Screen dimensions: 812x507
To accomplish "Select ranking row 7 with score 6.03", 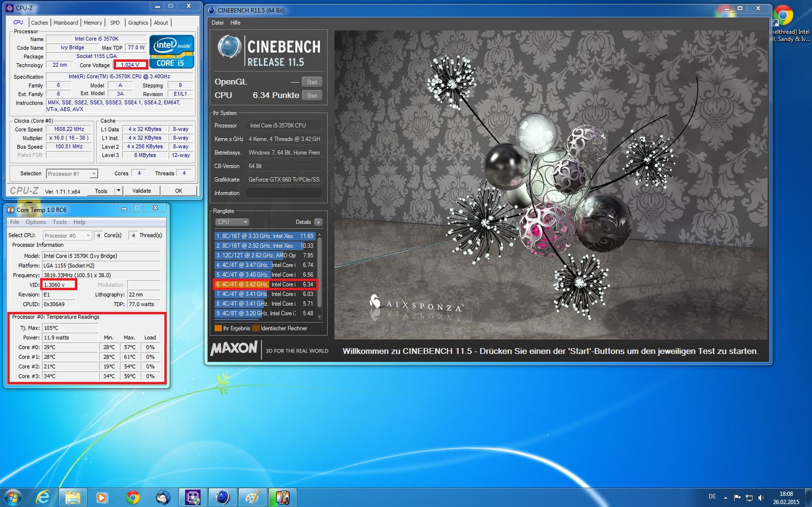I will point(265,294).
